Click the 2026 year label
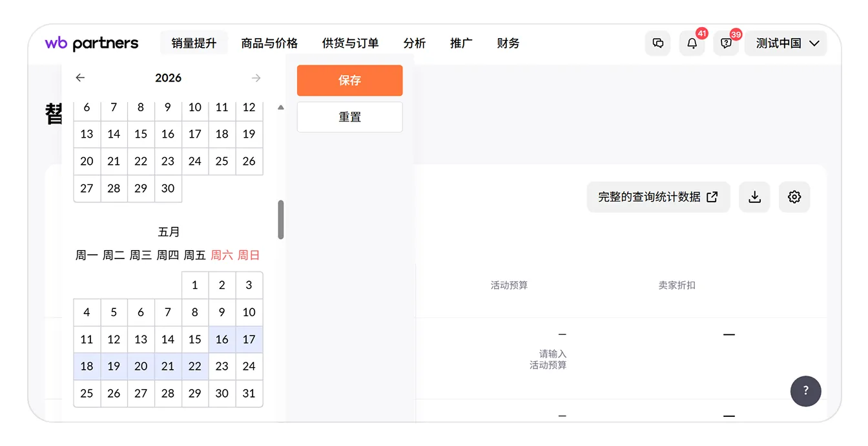The height and width of the screenshot is (446, 868). pos(169,78)
